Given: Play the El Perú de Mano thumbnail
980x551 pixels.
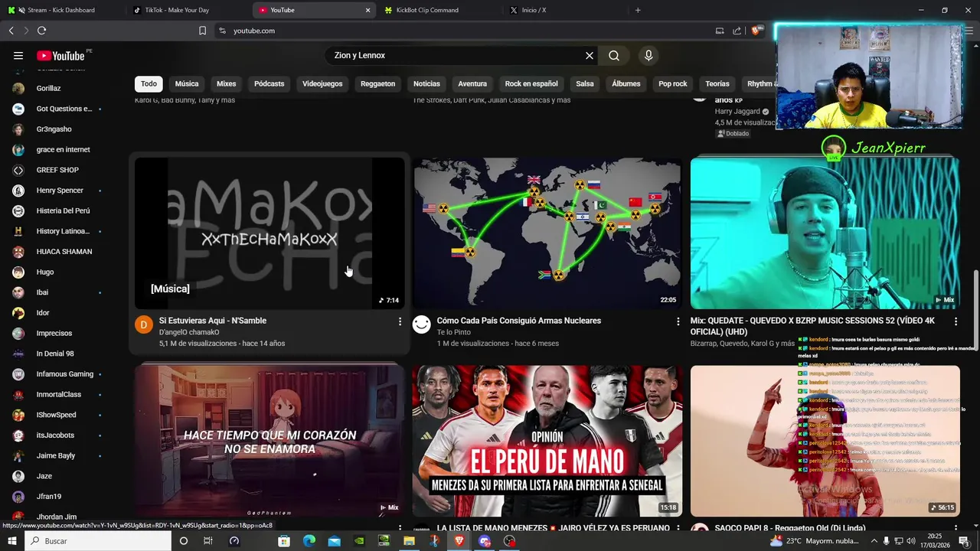Looking at the screenshot, I should [x=547, y=441].
